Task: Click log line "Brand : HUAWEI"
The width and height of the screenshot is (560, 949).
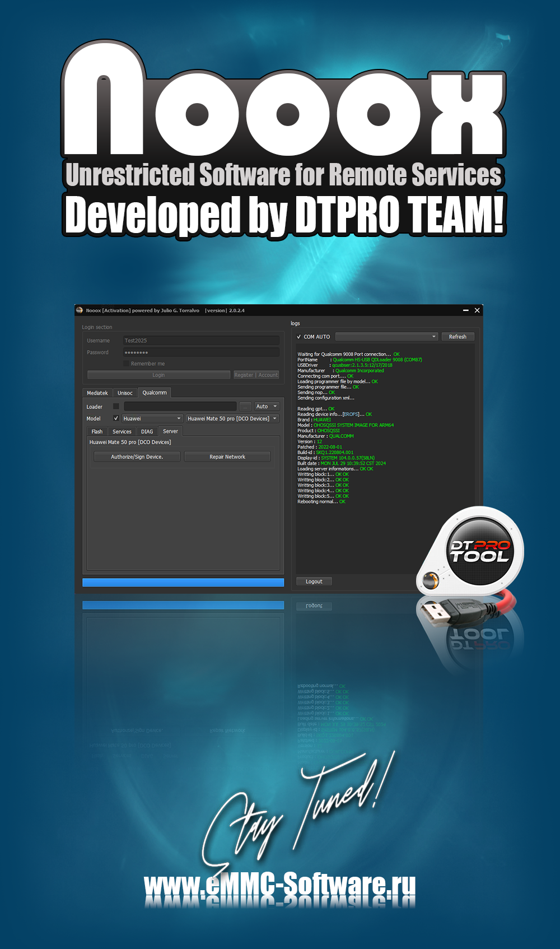Action: click(314, 420)
